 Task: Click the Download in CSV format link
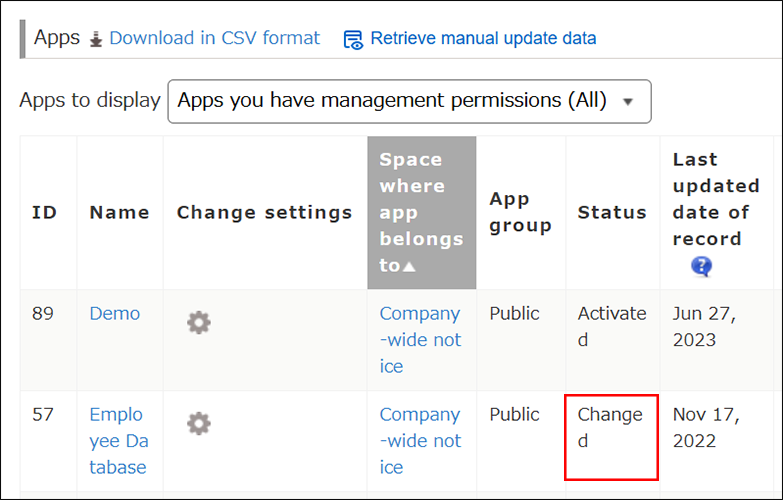214,38
